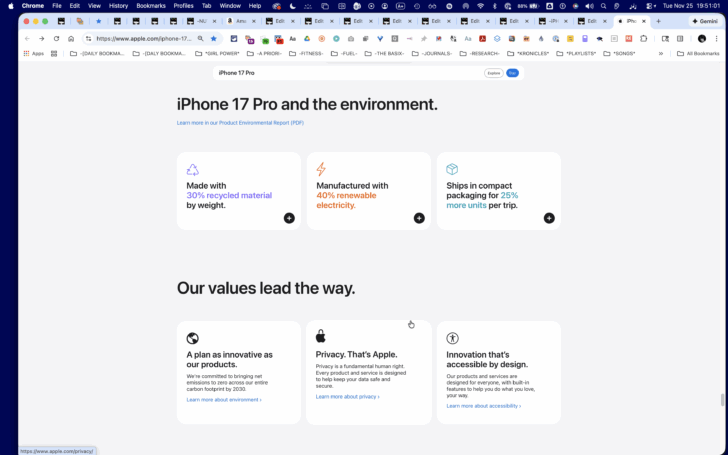Open a new tab with plus icon
728x455 pixels.
pyautogui.click(x=658, y=21)
